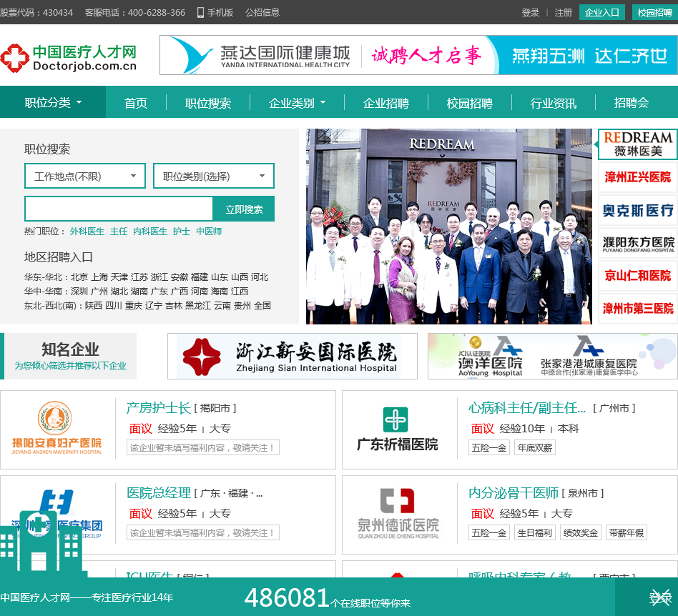Screen dimensions: 678x616
Task: Click the 五险一金 tag under 广东祈福医院
Action: pyautogui.click(x=489, y=448)
